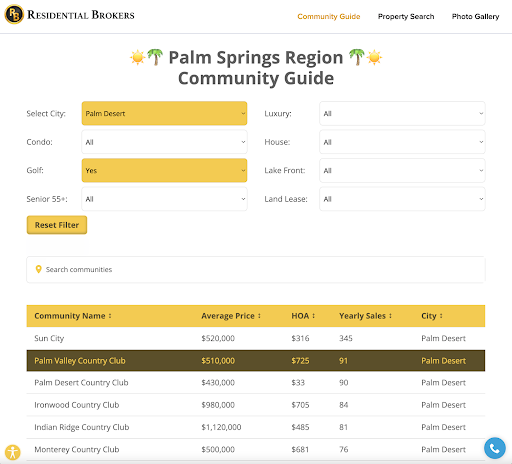The image size is (512, 464).
Task: Click the 345 yearly sales cell
Action: coord(346,338)
